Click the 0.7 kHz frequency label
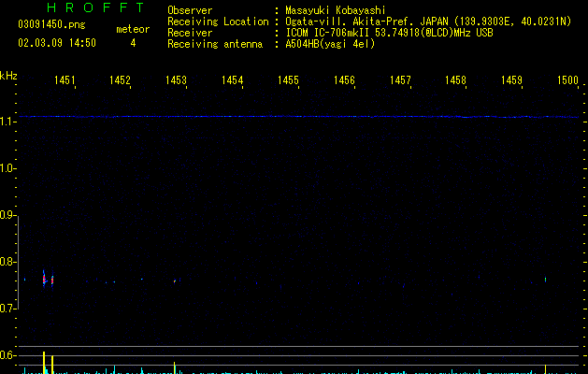Image resolution: width=588 pixels, height=374 pixels. click(x=7, y=309)
